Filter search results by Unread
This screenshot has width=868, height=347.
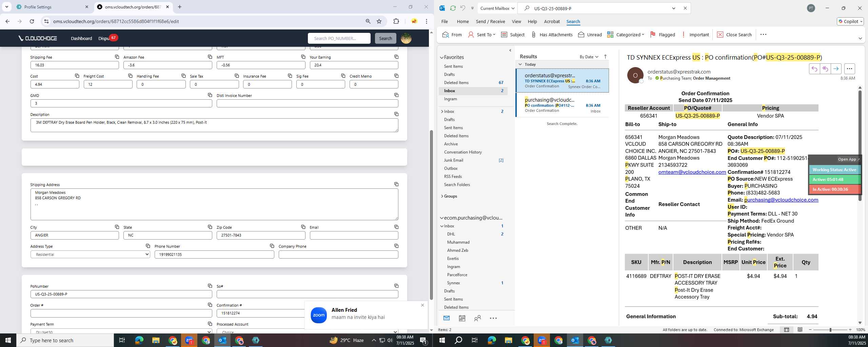pos(590,35)
